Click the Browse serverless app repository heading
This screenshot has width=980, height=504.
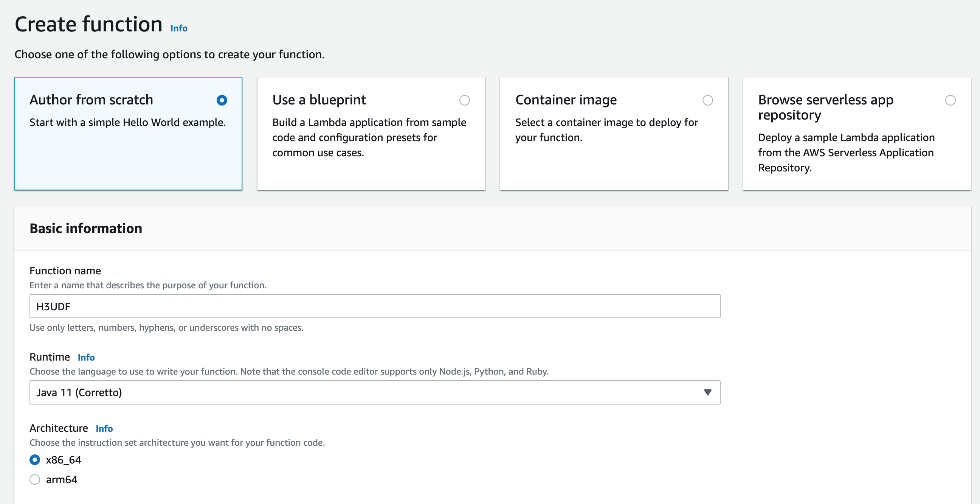tap(825, 107)
